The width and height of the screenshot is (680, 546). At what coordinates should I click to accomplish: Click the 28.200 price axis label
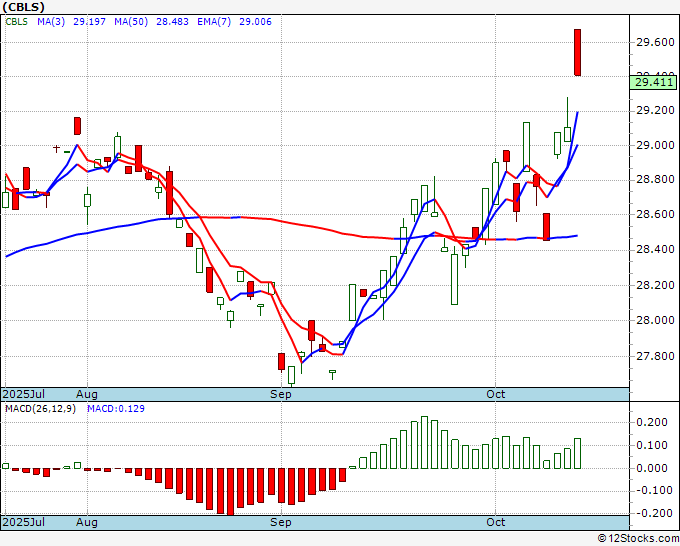655,285
